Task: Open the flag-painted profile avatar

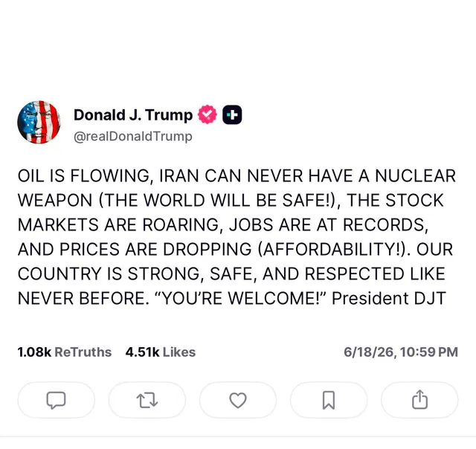Action: [39, 122]
